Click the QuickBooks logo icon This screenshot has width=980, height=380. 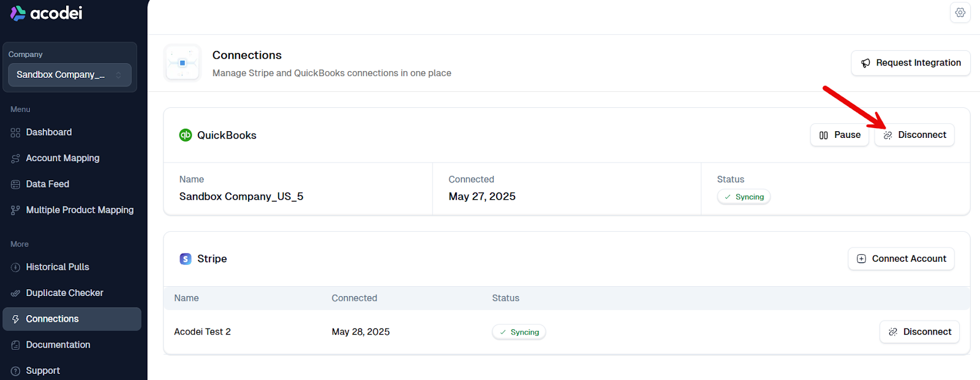pos(186,135)
